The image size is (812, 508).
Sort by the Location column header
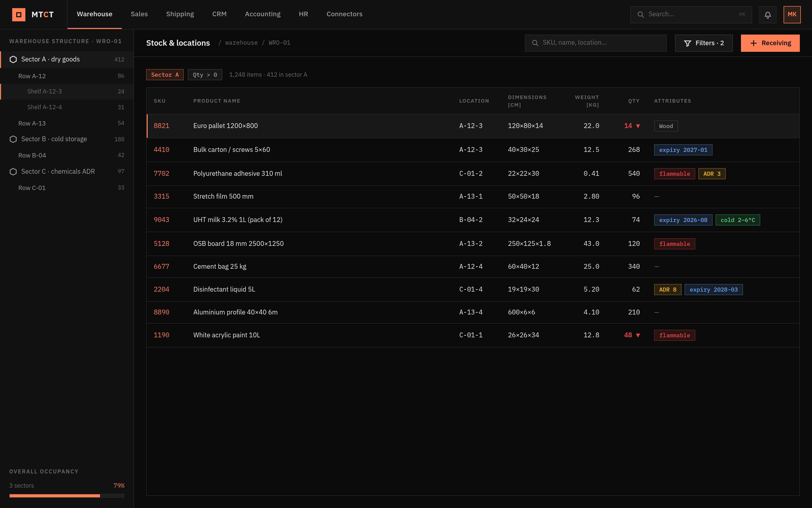(474, 101)
